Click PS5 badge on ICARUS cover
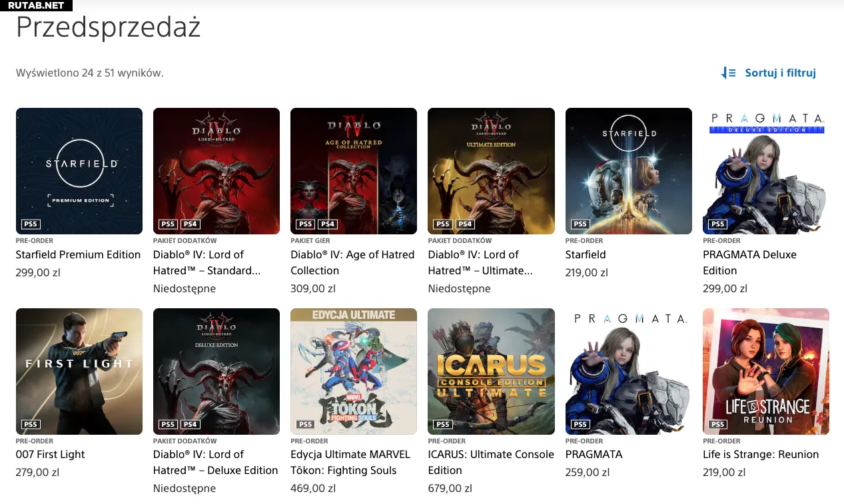The image size is (844, 504). pyautogui.click(x=442, y=425)
